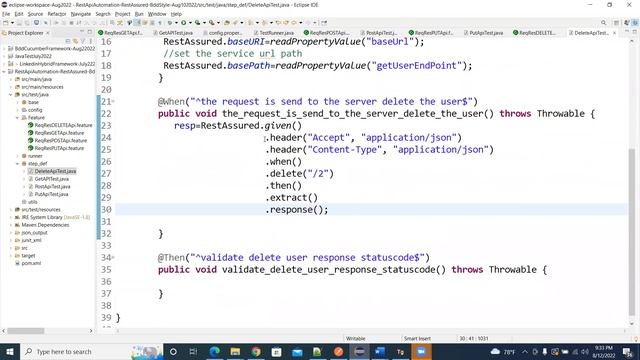Expand the base package
Image resolution: width=640 pixels, height=360 pixels.
(18, 102)
